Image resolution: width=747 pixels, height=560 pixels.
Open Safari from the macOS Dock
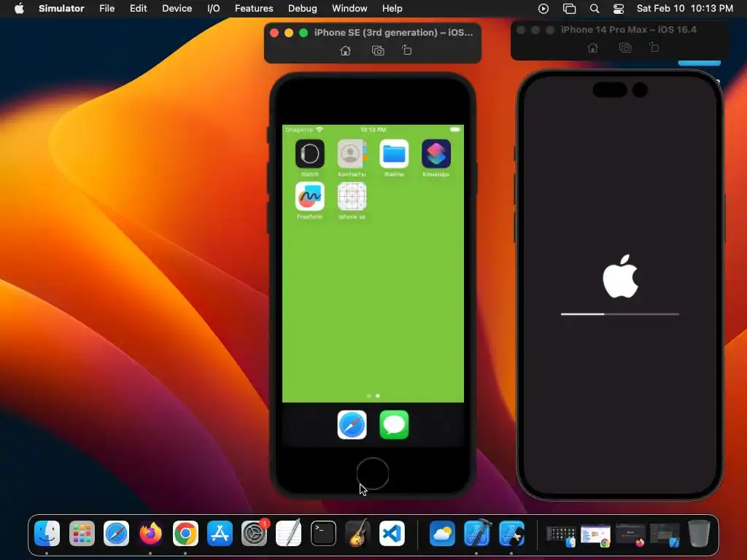[116, 533]
